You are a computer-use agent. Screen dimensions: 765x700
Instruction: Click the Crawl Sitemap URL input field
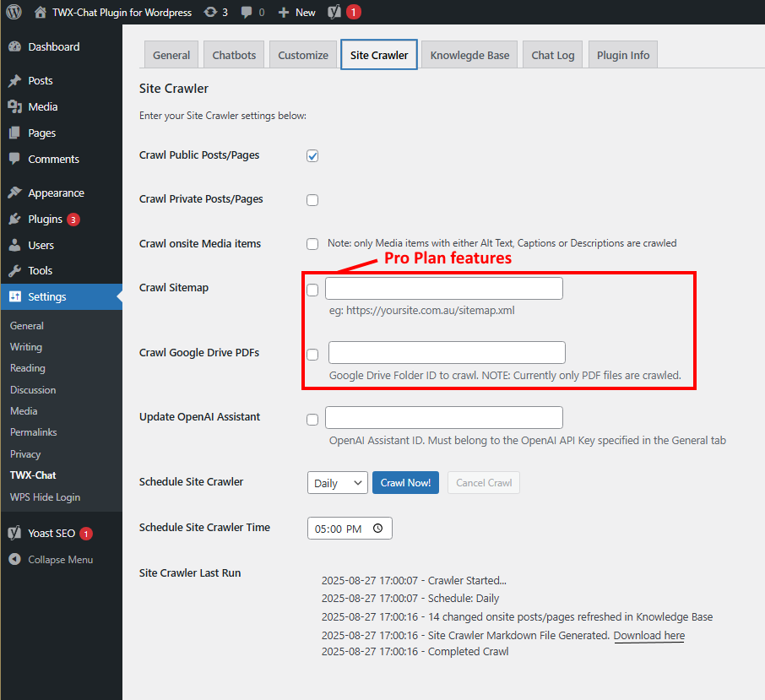[x=443, y=288]
